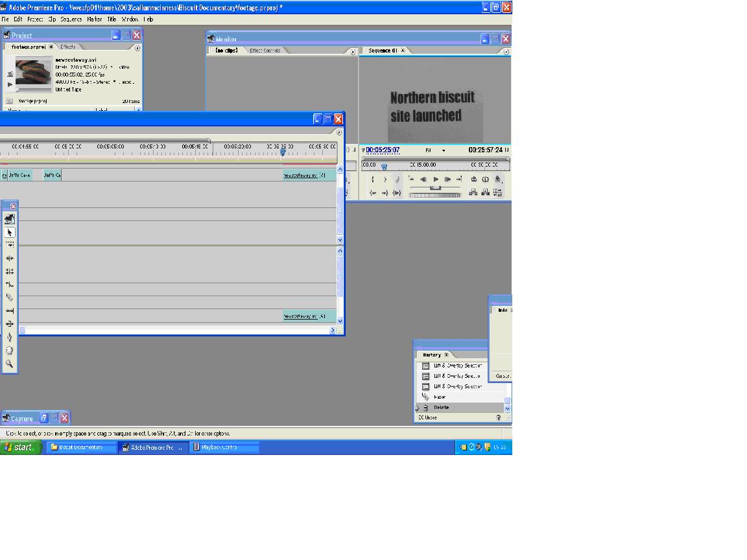Select the Pen tool
This screenshot has width=747, height=560.
[x=10, y=337]
